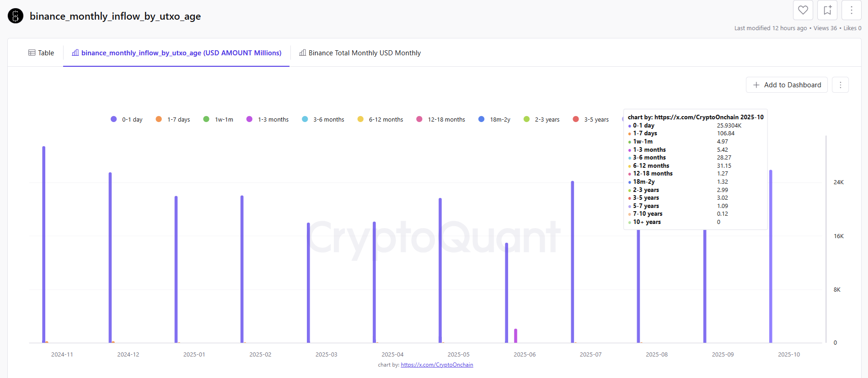868x378 pixels.
Task: Open the page three-dot menu
Action: (x=852, y=10)
